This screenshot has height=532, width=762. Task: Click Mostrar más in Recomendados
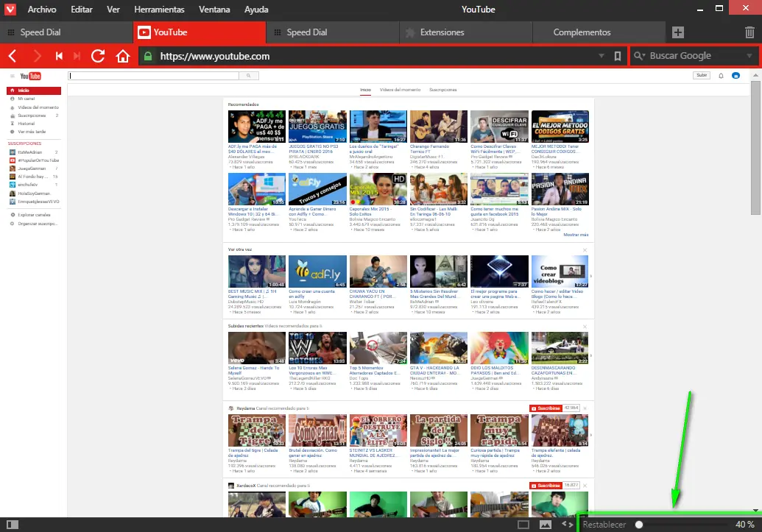pos(576,235)
